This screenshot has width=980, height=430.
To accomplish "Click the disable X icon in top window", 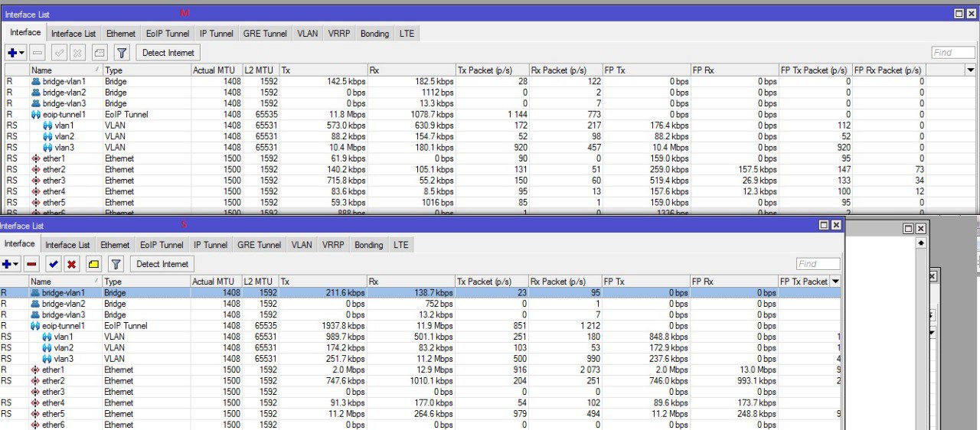I will pyautogui.click(x=78, y=53).
